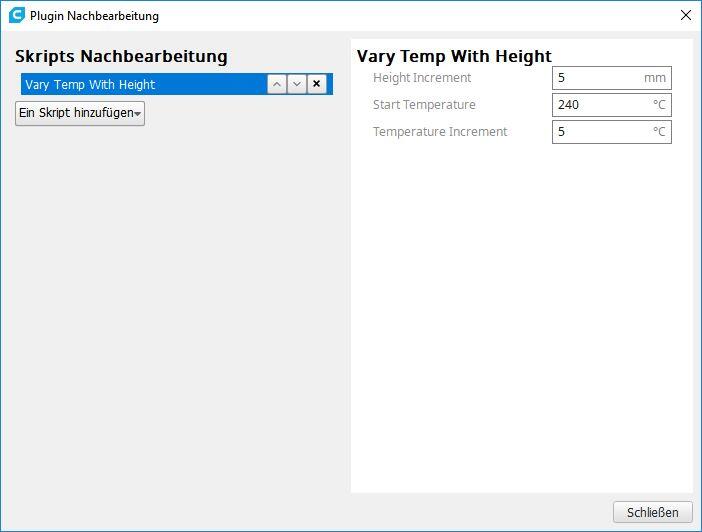The image size is (702, 532).
Task: Click the Schließen button
Action: [652, 512]
